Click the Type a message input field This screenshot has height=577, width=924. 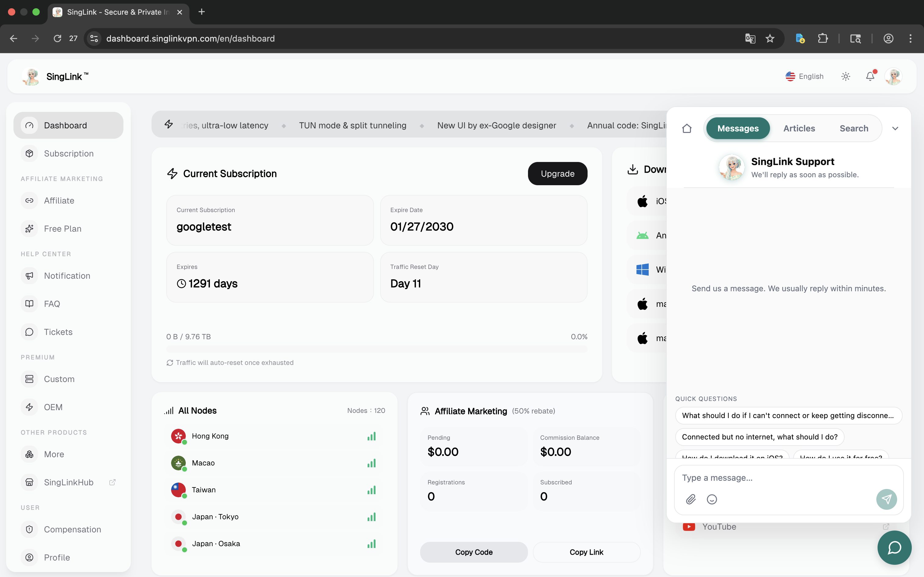(x=788, y=478)
